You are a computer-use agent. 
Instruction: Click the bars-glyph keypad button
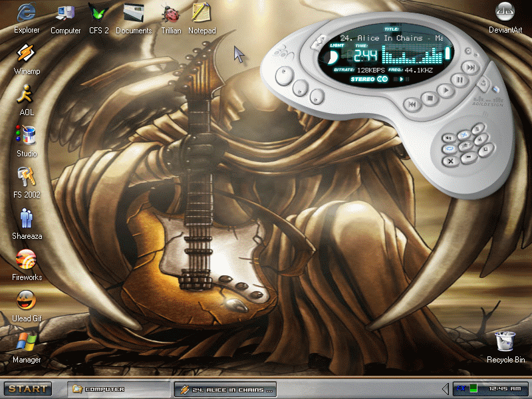click(x=481, y=139)
